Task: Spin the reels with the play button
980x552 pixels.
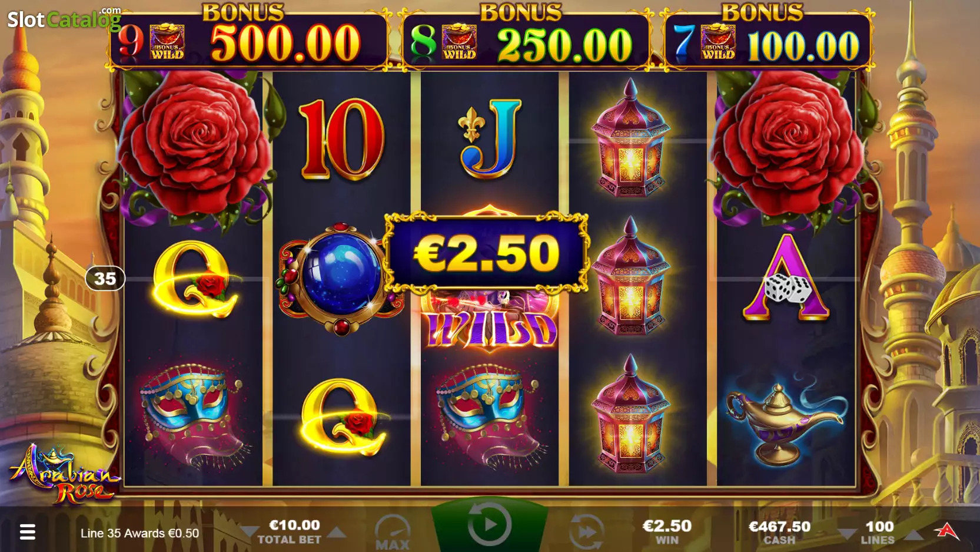Action: coord(489,524)
